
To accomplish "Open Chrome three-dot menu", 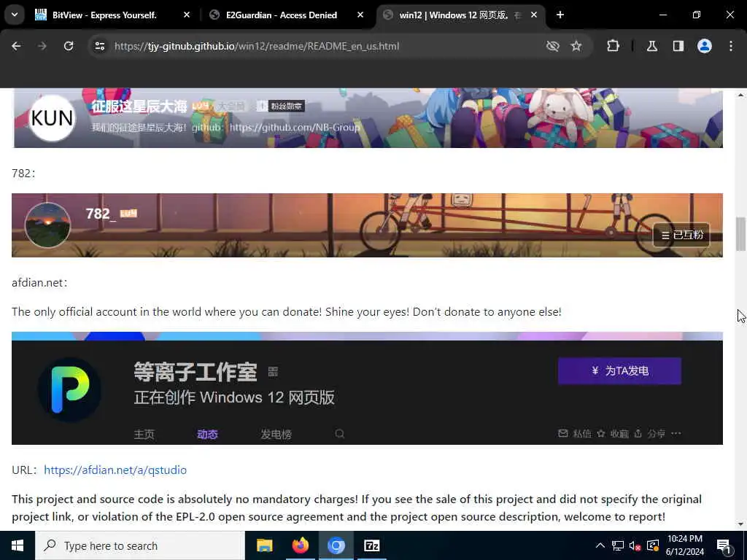I will pos(731,46).
